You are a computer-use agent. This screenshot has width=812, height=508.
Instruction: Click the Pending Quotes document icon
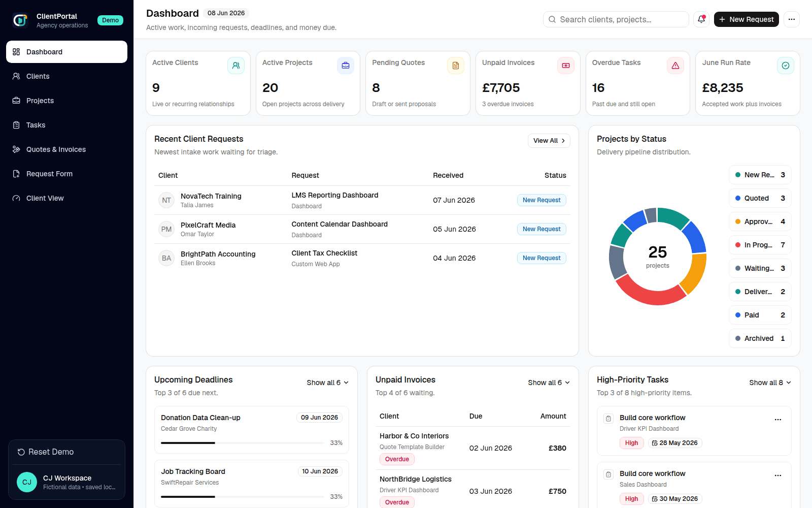point(456,66)
